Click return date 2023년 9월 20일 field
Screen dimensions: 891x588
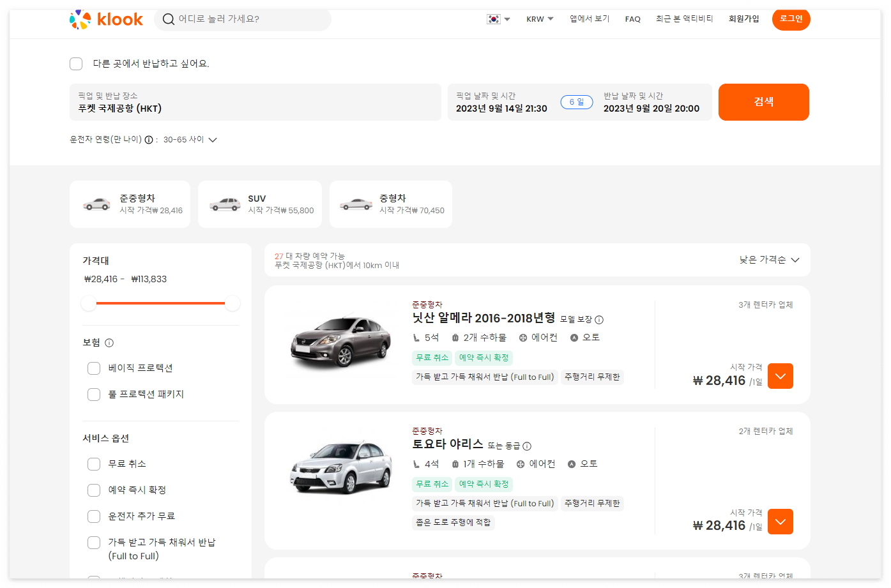[x=651, y=102]
